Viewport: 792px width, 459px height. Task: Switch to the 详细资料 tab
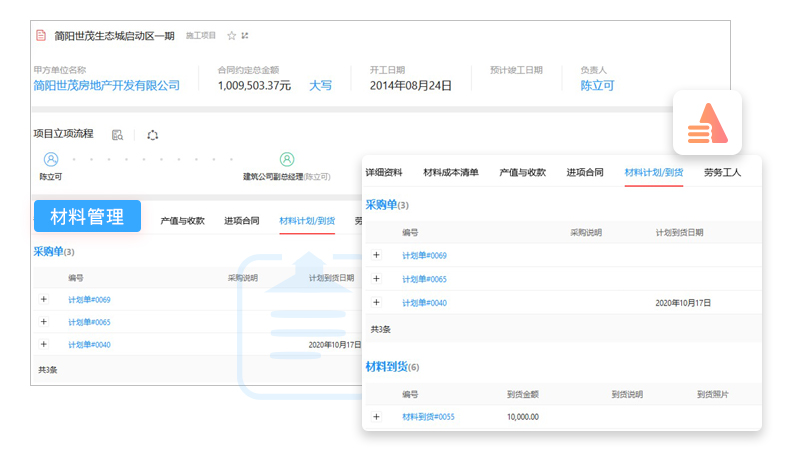tap(383, 172)
